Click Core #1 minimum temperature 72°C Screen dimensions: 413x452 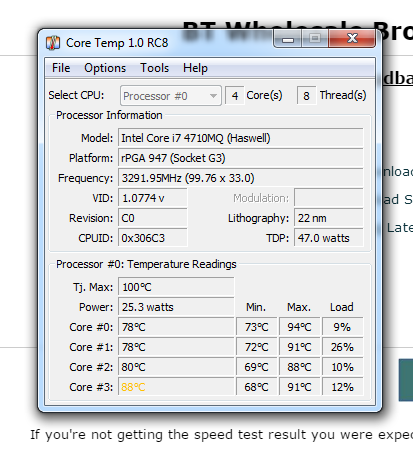256,347
